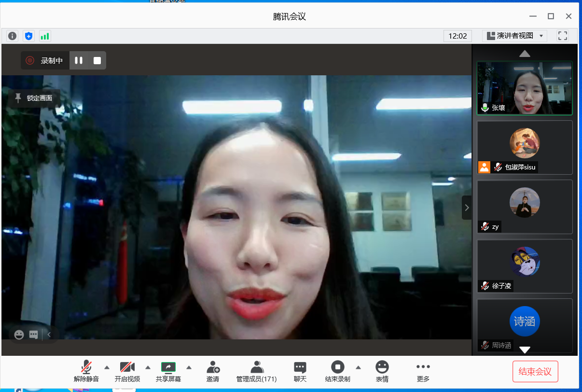This screenshot has height=392, width=582.
Task: Open the 演讲者视图 view dropdown
Action: point(514,36)
